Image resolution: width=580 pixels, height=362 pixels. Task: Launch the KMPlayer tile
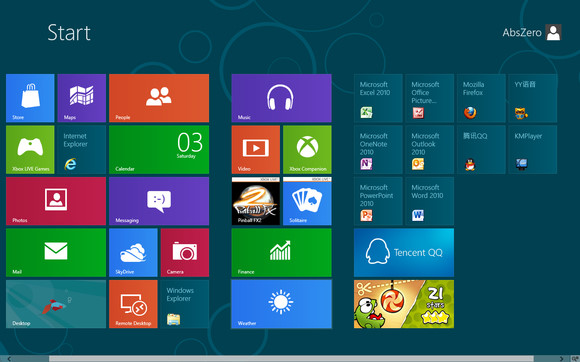point(533,149)
